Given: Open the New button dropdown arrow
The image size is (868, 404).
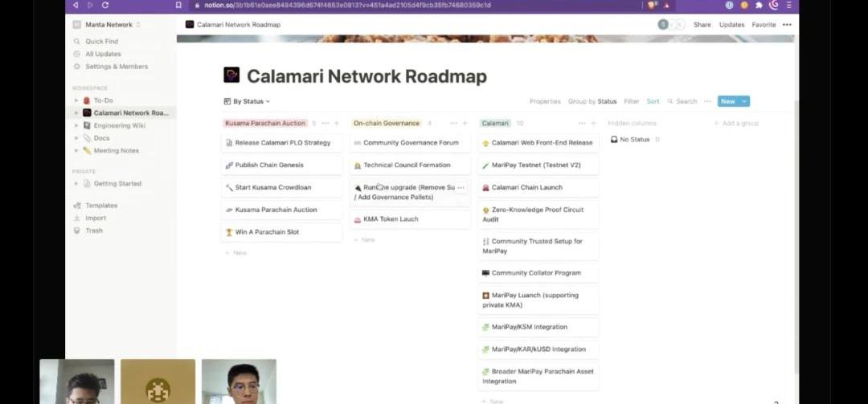Looking at the screenshot, I should click(744, 101).
